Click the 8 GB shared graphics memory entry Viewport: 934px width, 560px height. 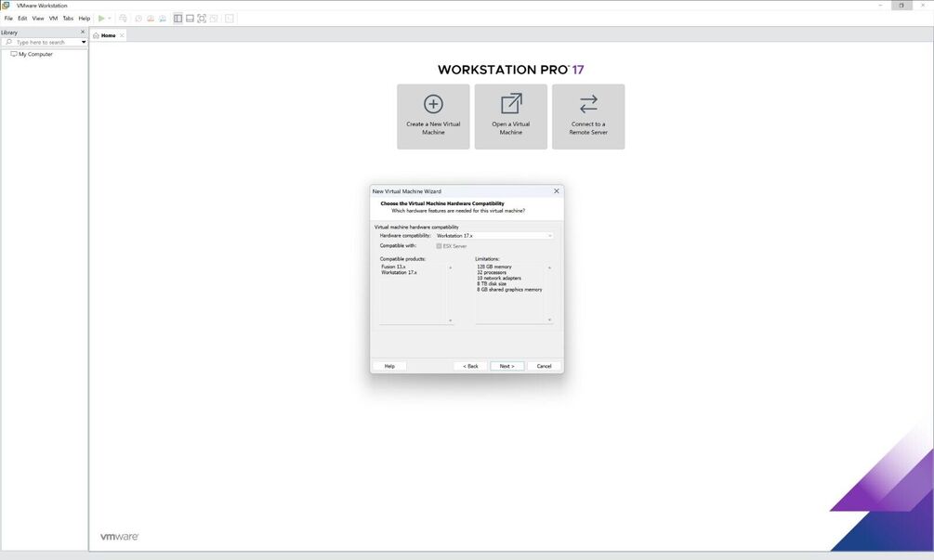(x=509, y=290)
